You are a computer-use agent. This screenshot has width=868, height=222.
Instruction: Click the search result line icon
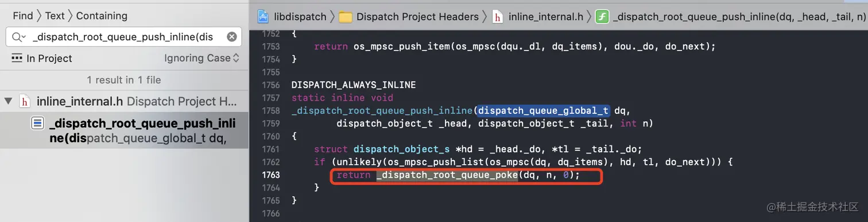click(38, 123)
